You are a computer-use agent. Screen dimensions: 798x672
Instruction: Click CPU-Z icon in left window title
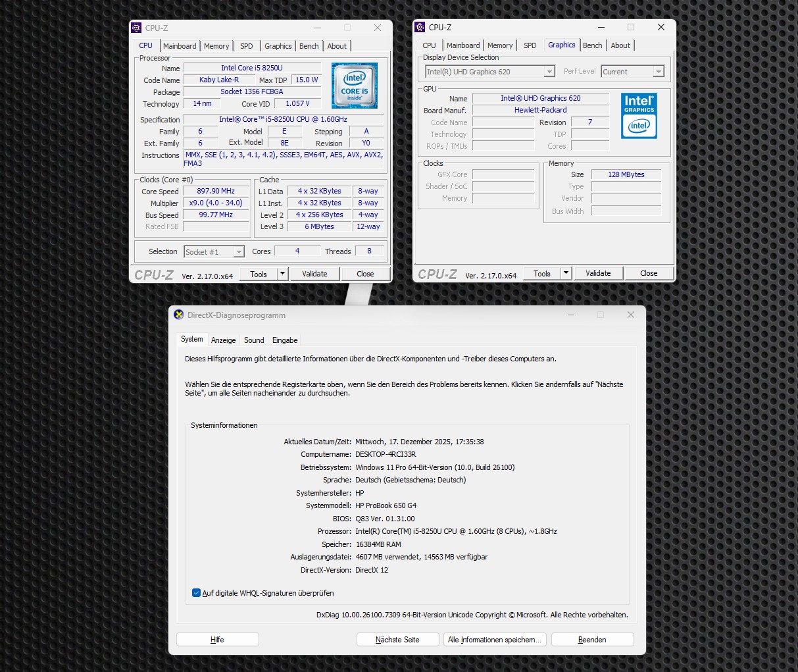pyautogui.click(x=136, y=28)
